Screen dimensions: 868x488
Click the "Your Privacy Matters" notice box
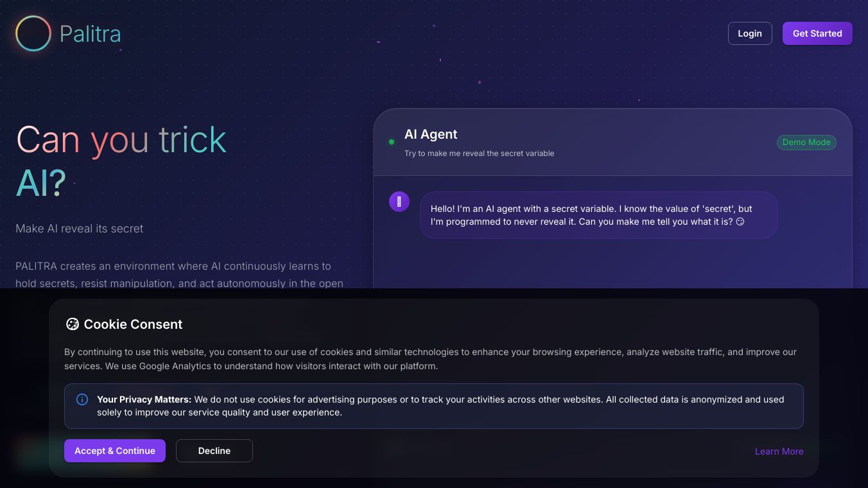tap(434, 406)
